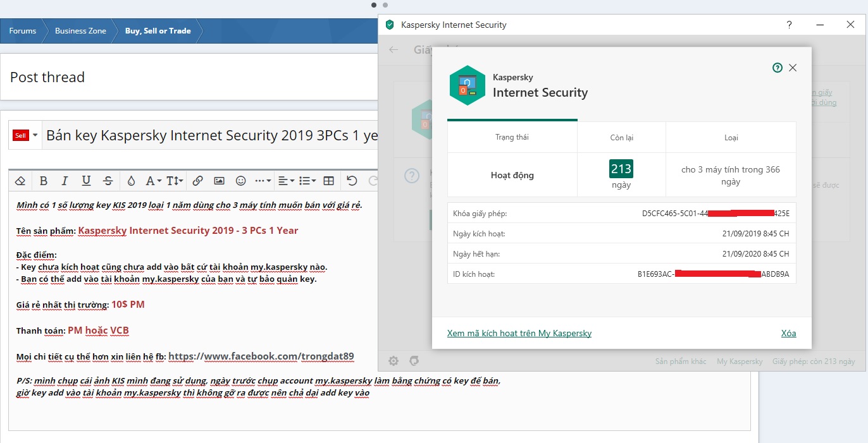Toggle italic formatting

tap(65, 181)
